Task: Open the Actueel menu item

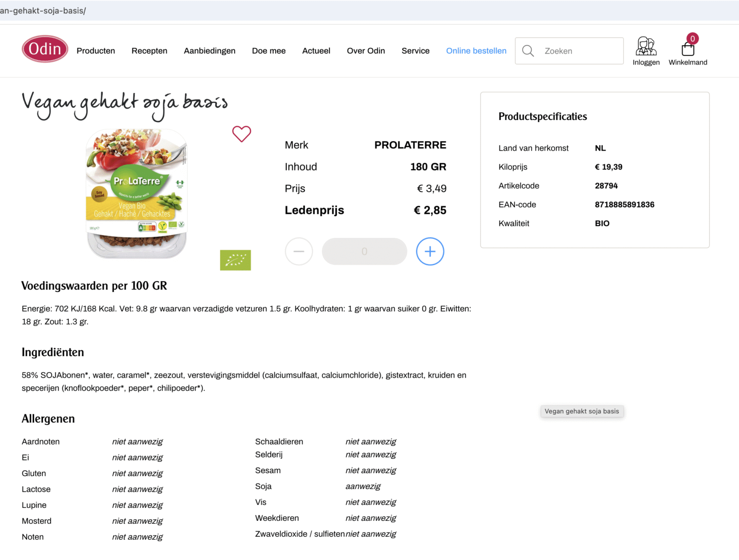Action: (x=316, y=51)
